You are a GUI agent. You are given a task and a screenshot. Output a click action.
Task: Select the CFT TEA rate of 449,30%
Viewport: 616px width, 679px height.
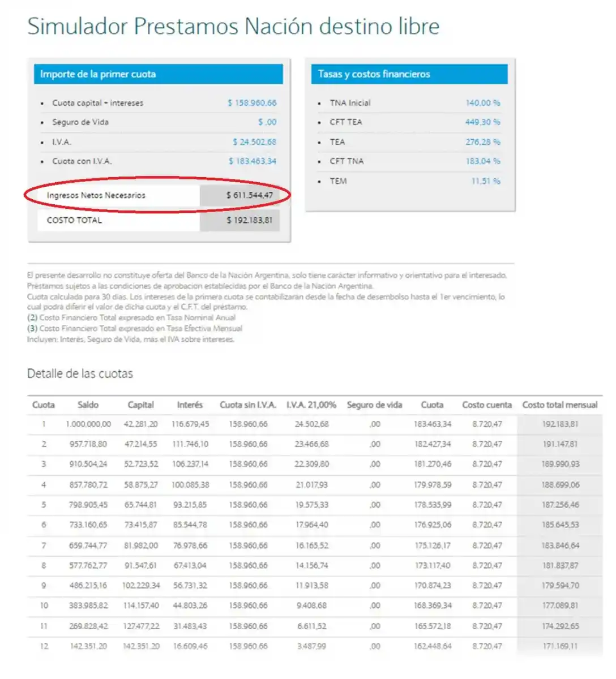coord(484,122)
